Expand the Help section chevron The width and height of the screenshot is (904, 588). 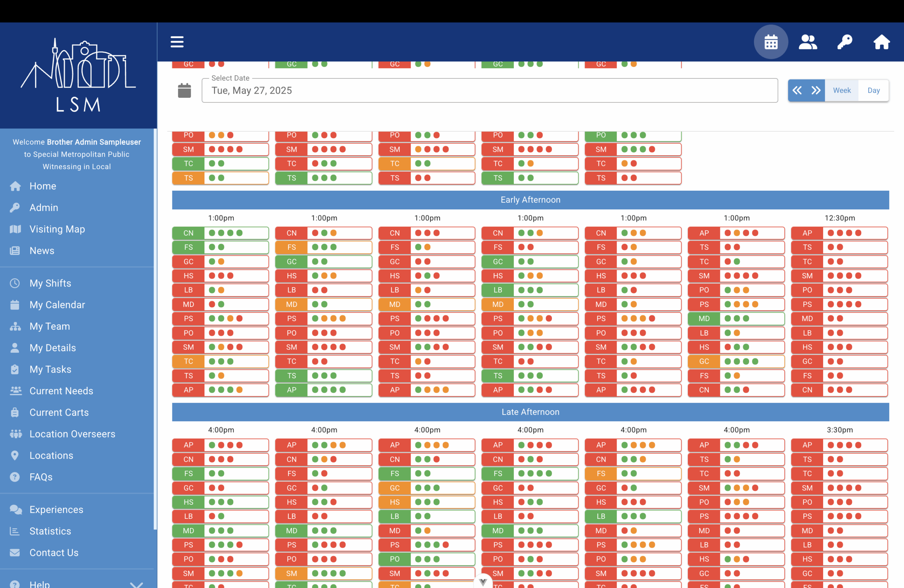136,584
